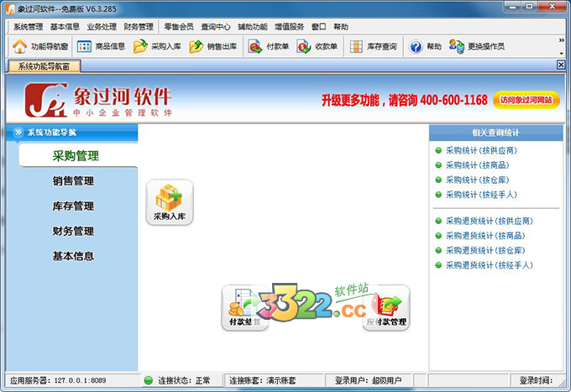Open the 基本信息 menu
The height and width of the screenshot is (392, 571).
tap(65, 27)
